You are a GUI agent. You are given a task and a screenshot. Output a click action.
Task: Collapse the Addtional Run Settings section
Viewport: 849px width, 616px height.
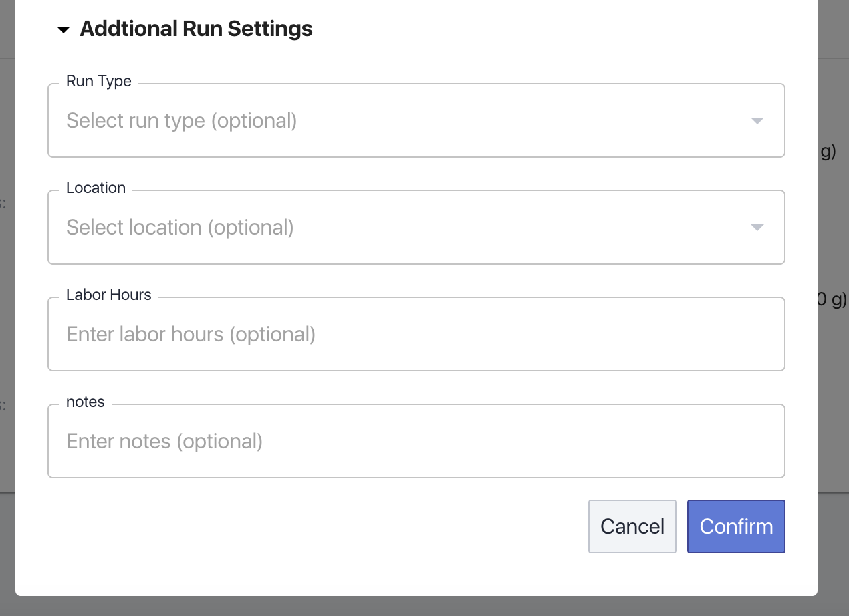[64, 30]
